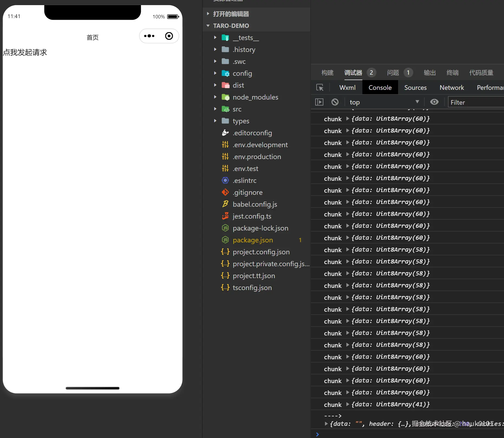Image resolution: width=504 pixels, height=438 pixels.
Task: Click the .env.development settings icon
Action: tap(225, 145)
